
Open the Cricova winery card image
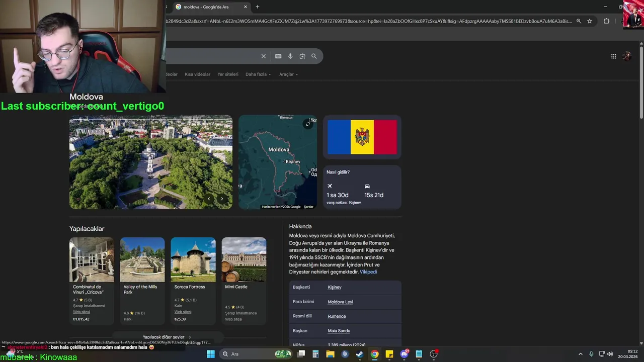(x=92, y=259)
